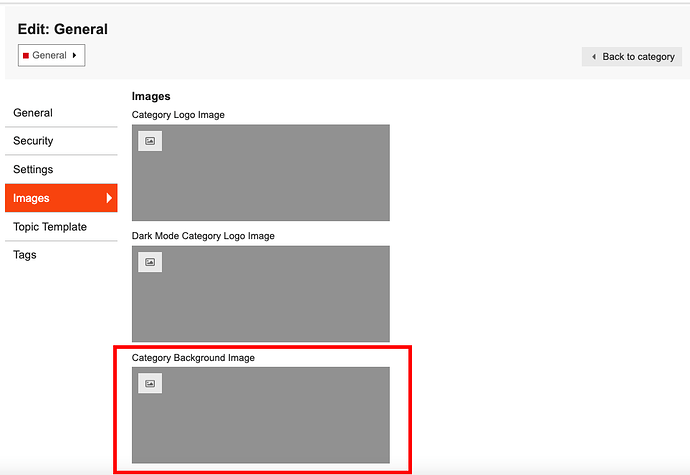This screenshot has width=690, height=475.
Task: Click upload icon for Category Background Image
Action: tap(150, 383)
